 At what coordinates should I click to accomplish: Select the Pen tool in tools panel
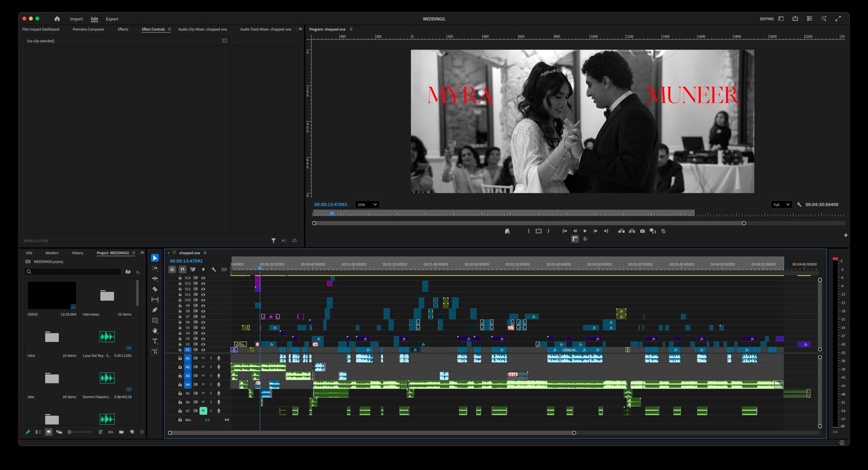click(x=155, y=310)
